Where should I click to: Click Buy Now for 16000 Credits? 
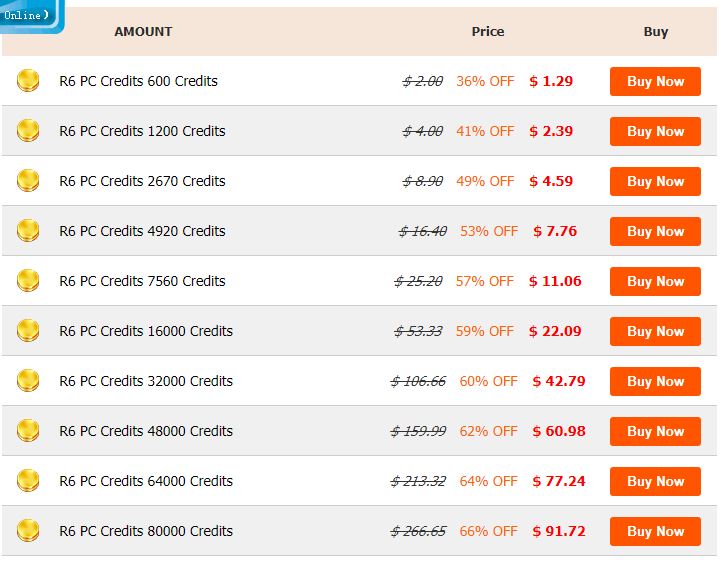click(655, 332)
